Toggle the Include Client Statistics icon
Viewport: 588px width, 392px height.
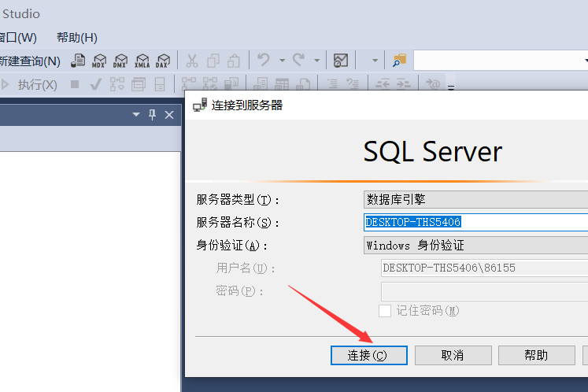(231, 84)
